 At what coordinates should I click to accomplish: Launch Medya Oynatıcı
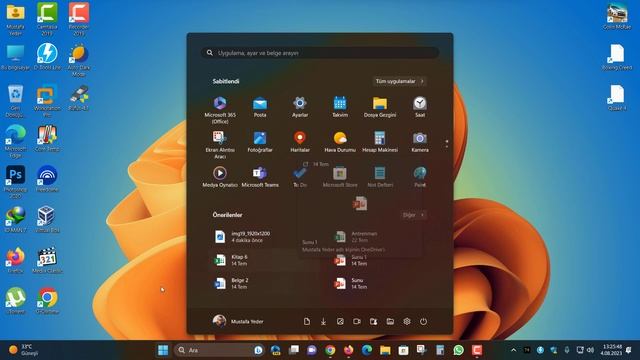(x=220, y=177)
